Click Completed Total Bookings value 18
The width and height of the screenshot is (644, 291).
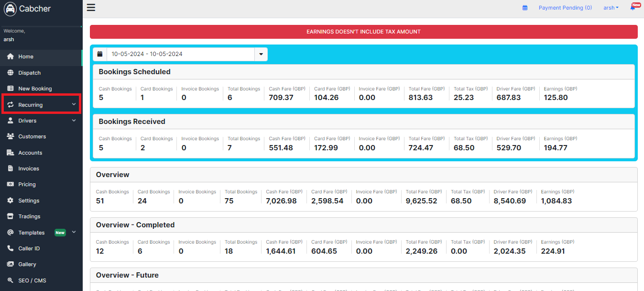point(229,251)
